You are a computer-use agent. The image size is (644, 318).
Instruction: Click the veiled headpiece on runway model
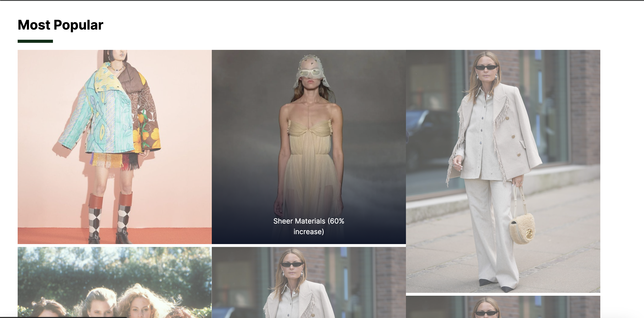click(310, 62)
